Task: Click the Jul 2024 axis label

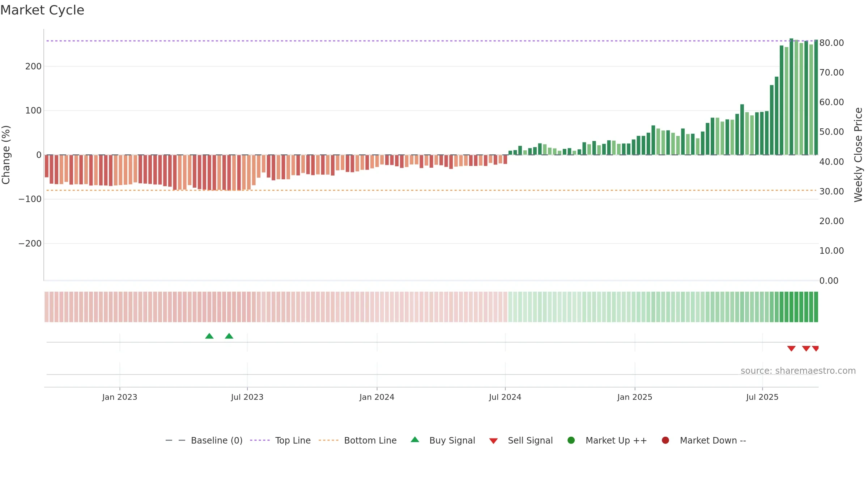Action: coord(505,397)
